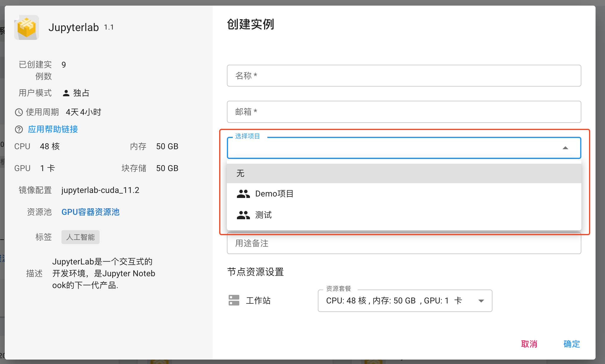
Task: Click the 节点资源设置 section heading
Action: (x=256, y=272)
